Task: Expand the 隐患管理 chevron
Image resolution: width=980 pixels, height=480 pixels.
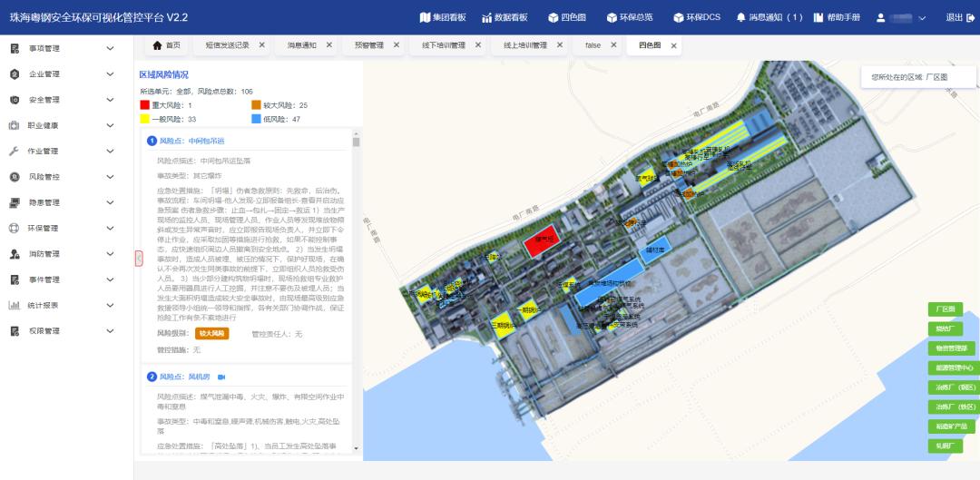Action: click(x=110, y=202)
